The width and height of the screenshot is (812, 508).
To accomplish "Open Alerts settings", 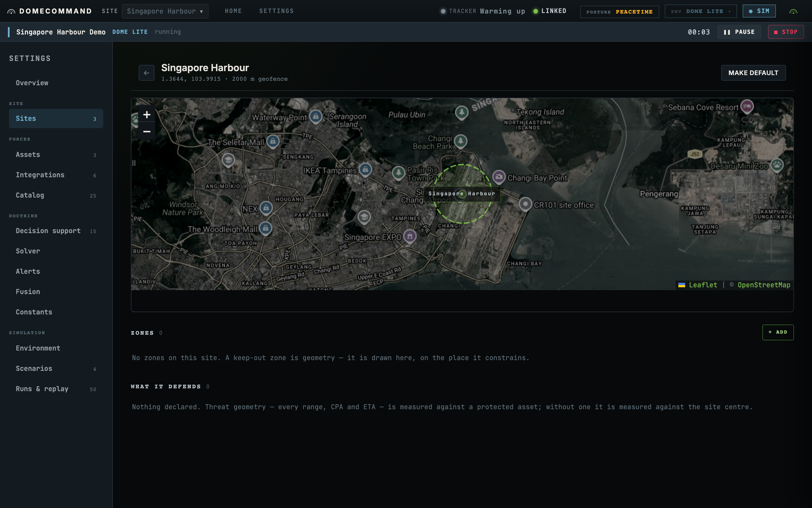I will point(56,271).
